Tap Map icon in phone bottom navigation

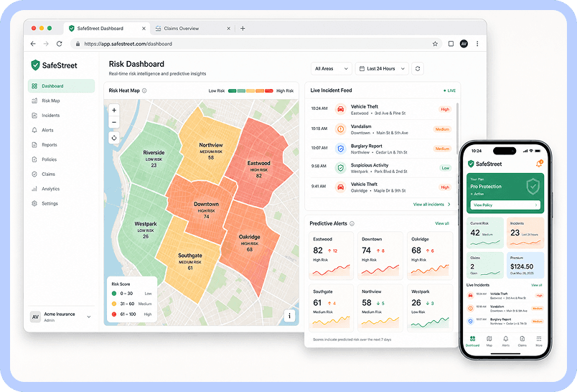pos(489,340)
